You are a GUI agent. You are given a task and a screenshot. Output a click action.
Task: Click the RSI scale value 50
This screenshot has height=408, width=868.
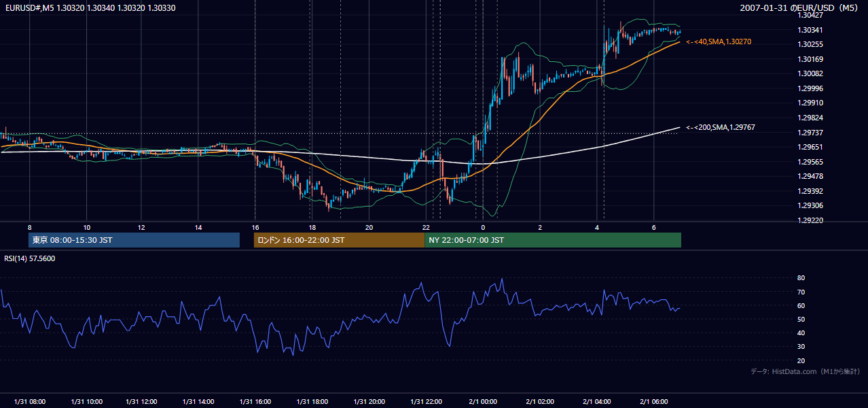[x=801, y=319]
